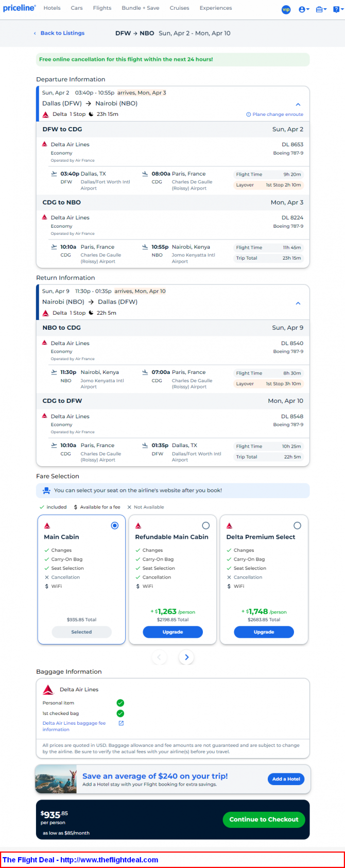This screenshot has height=868, width=345.
Task: Select Refundable Main Cabin radio button
Action: (206, 525)
